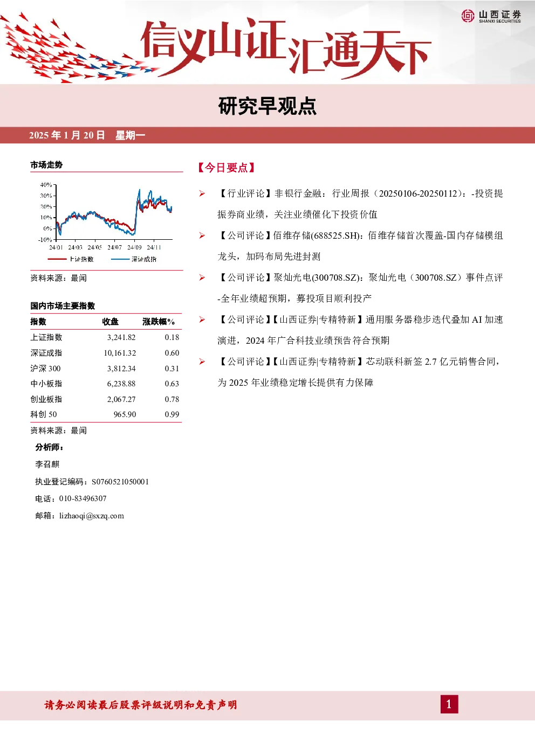Click the 上证指数 table row label
This screenshot has width=535, height=756.
46,337
